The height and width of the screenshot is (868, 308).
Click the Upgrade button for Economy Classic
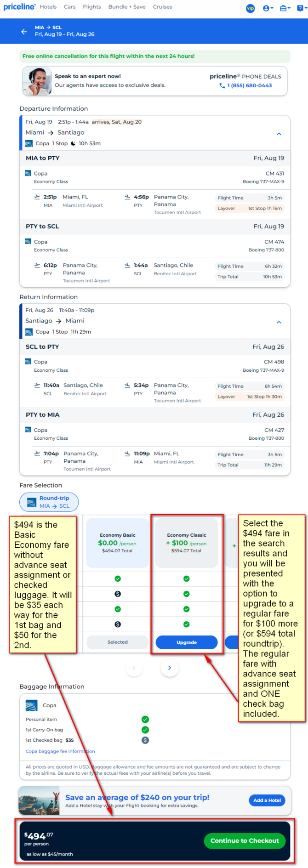click(x=187, y=642)
